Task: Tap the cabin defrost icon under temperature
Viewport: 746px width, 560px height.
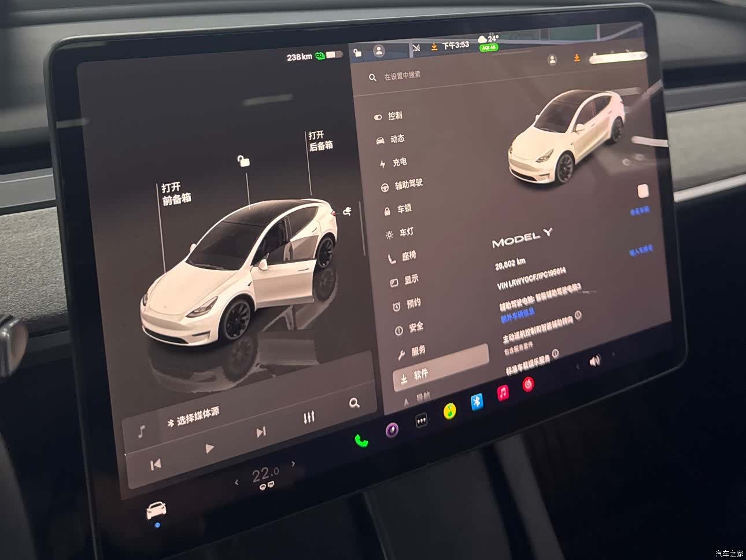Action: point(265,487)
